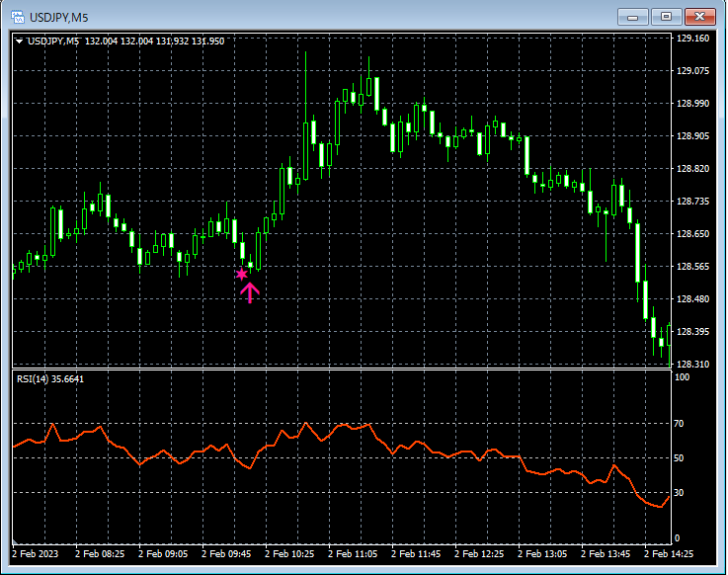The height and width of the screenshot is (575, 728).
Task: Click price level 128.565 on the scale
Action: pos(692,266)
